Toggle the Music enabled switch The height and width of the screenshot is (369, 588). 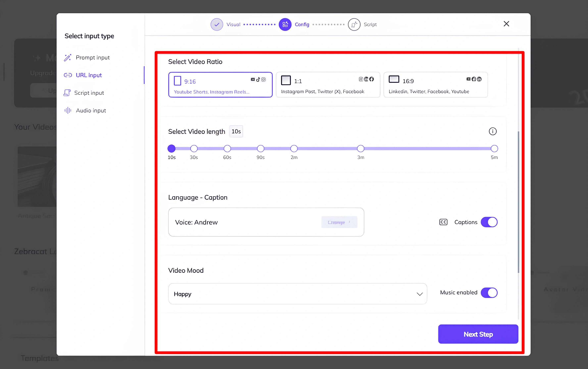pos(489,293)
